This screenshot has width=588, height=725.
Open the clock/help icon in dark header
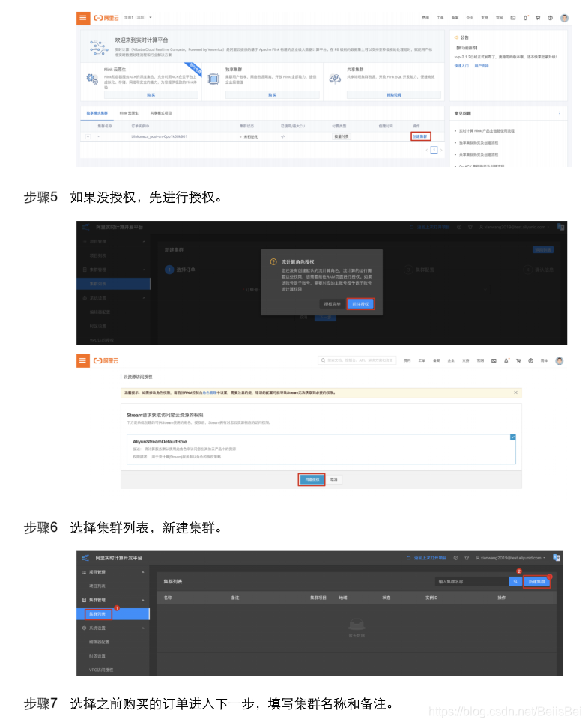[x=455, y=558]
